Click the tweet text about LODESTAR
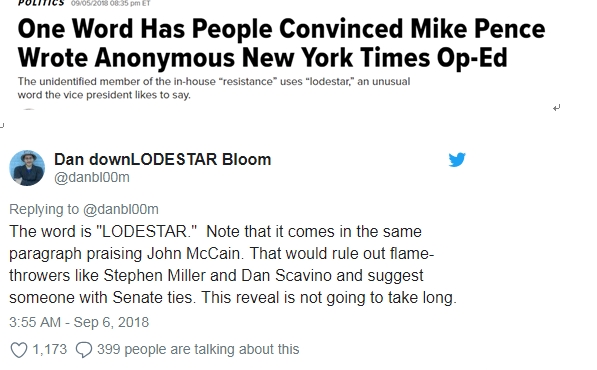This screenshot has width=597, height=370. click(x=233, y=265)
